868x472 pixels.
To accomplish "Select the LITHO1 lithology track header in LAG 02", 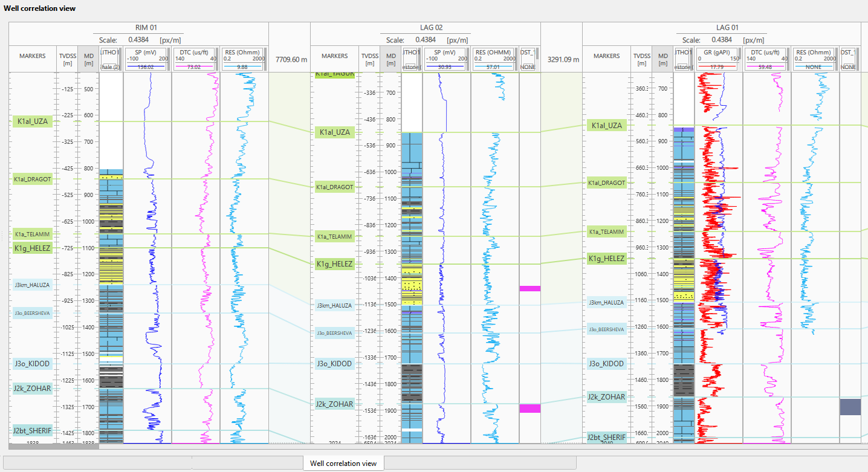I will [412, 57].
